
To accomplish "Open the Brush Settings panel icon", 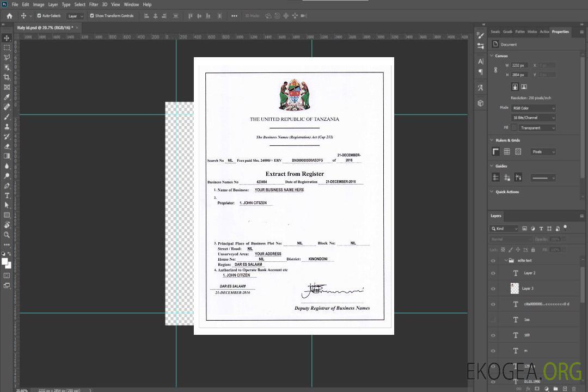I will click(x=480, y=35).
